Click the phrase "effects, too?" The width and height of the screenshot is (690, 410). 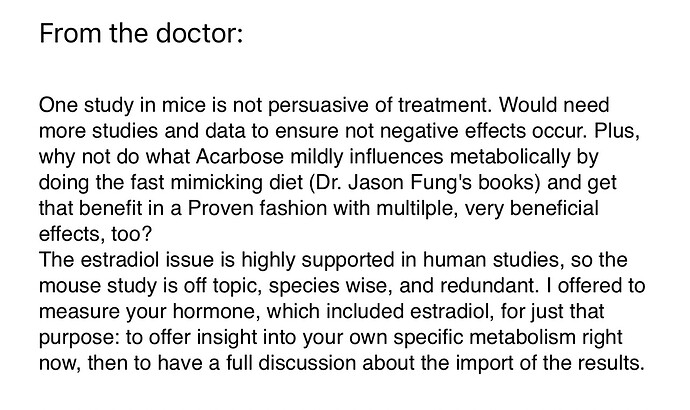95,234
